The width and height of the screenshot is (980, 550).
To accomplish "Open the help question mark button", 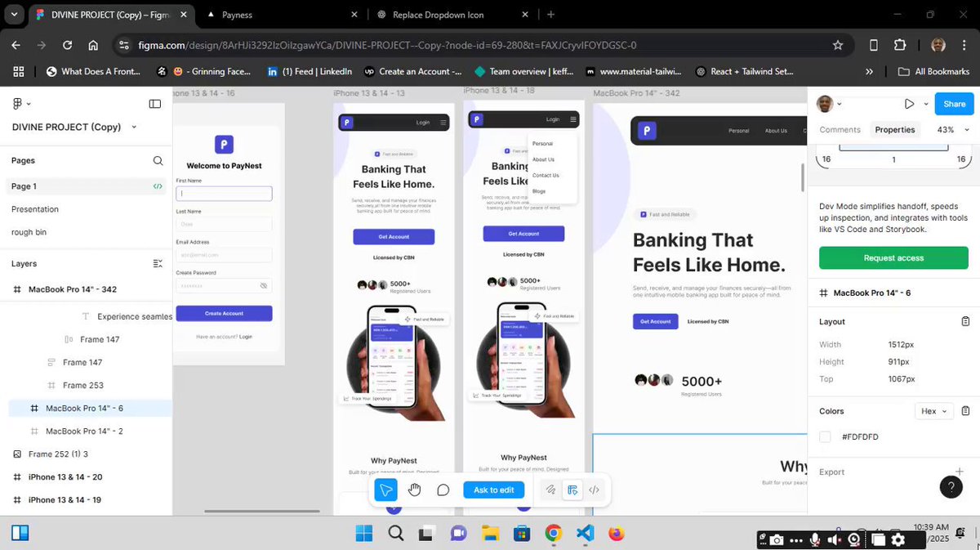I will coord(951,487).
